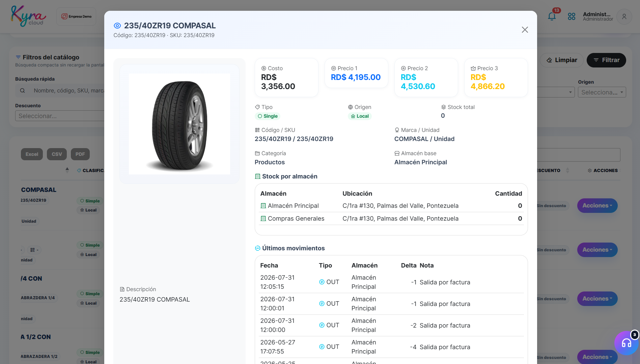
Task: Click the Compras Generales building icon
Action: click(263, 219)
